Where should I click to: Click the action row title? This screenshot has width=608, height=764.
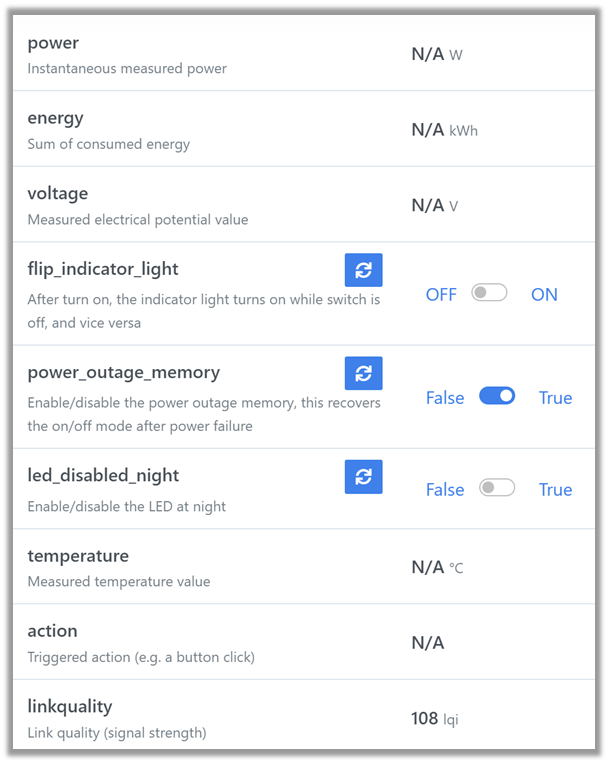[52, 631]
